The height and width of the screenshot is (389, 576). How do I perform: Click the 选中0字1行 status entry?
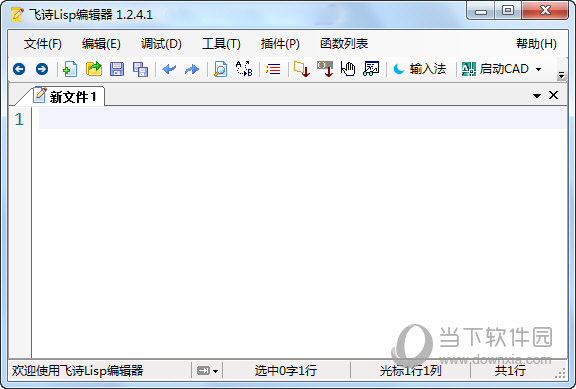point(285,371)
